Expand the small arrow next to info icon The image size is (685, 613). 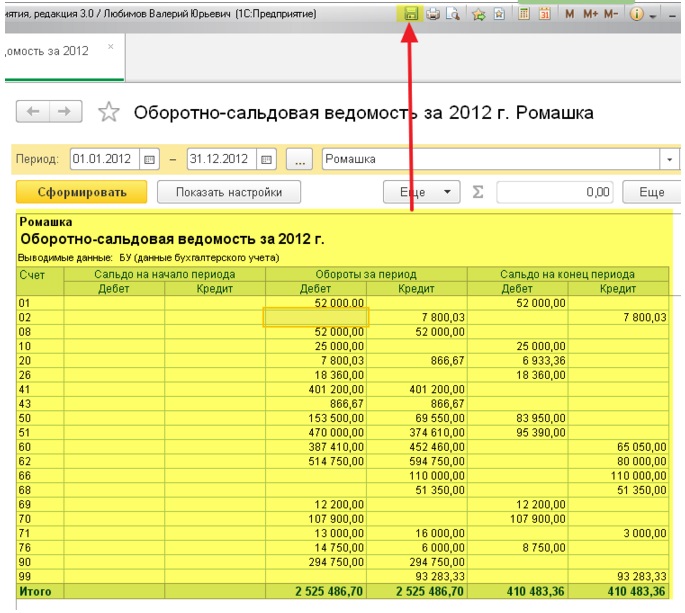point(653,16)
